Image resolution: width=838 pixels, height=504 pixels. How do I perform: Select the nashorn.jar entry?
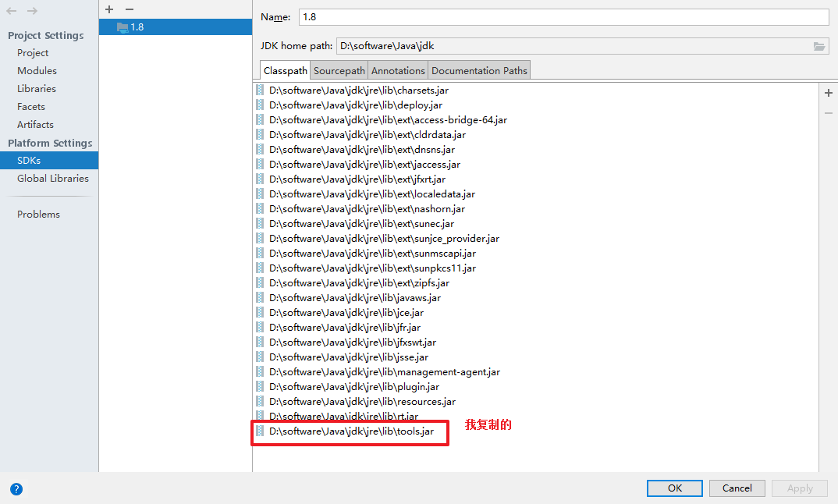click(x=368, y=209)
